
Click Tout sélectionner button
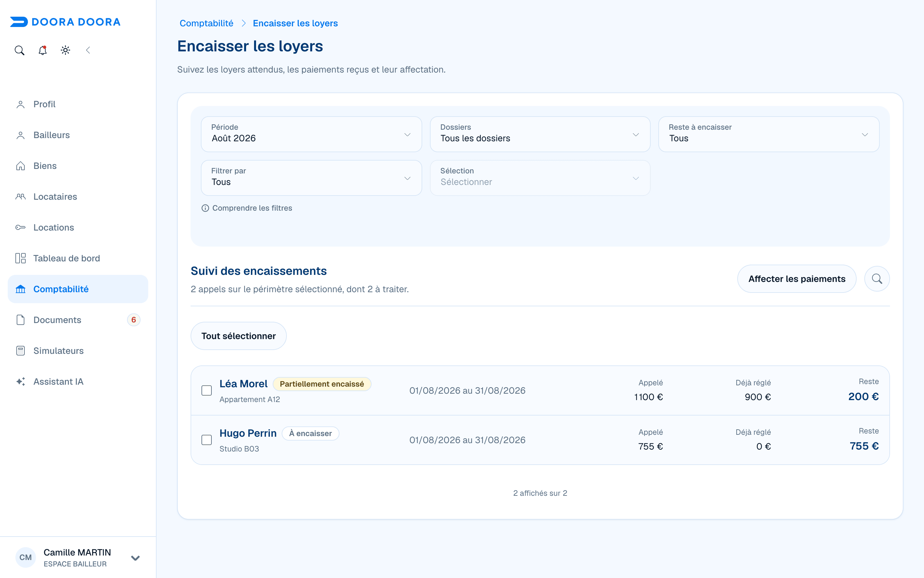coord(239,336)
